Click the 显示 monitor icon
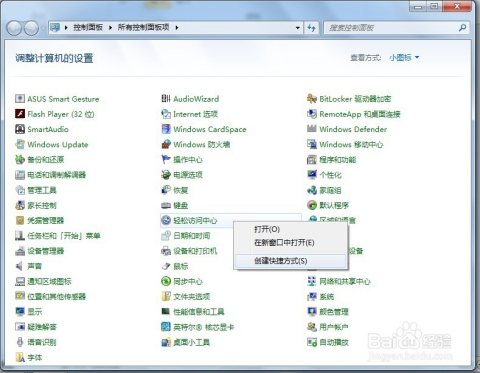The image size is (480, 373). tap(20, 312)
